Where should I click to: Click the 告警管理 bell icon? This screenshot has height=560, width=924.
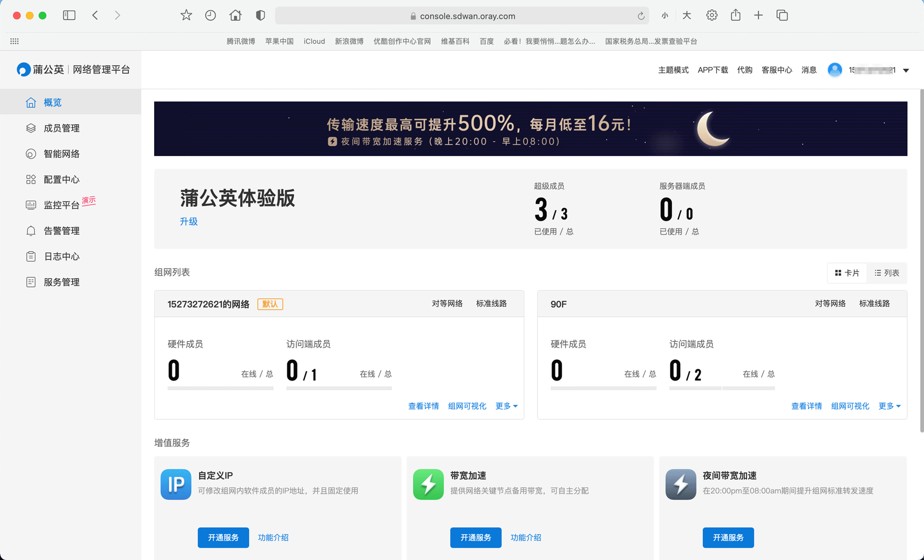tap(31, 231)
